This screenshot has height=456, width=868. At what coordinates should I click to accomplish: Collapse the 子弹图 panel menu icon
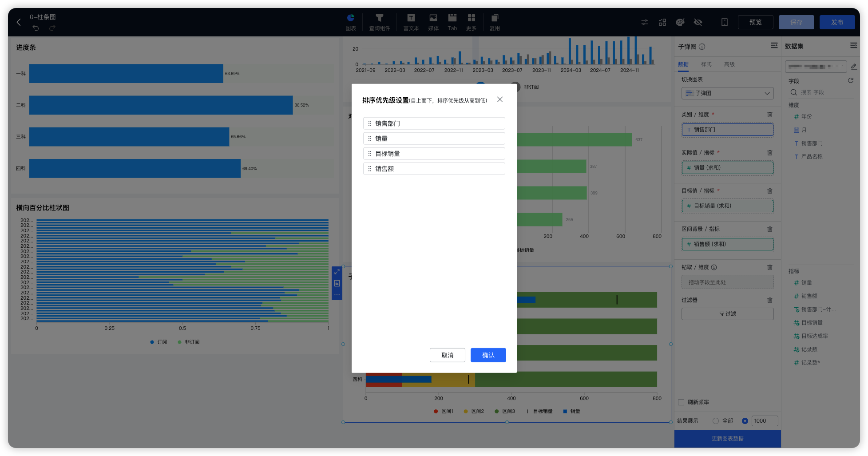tap(774, 45)
